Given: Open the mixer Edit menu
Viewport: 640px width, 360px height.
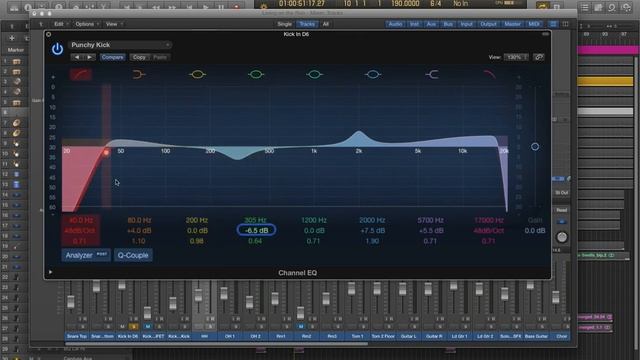Looking at the screenshot, I should [61, 24].
